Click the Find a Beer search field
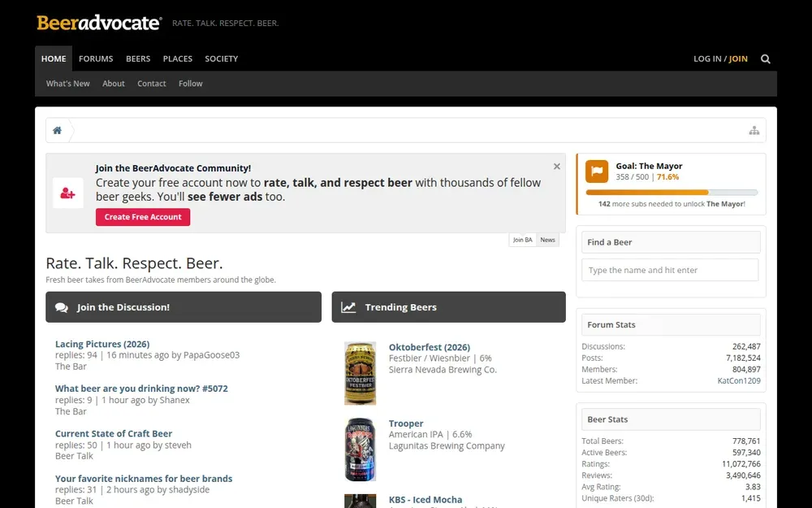812x508 pixels. [670, 270]
